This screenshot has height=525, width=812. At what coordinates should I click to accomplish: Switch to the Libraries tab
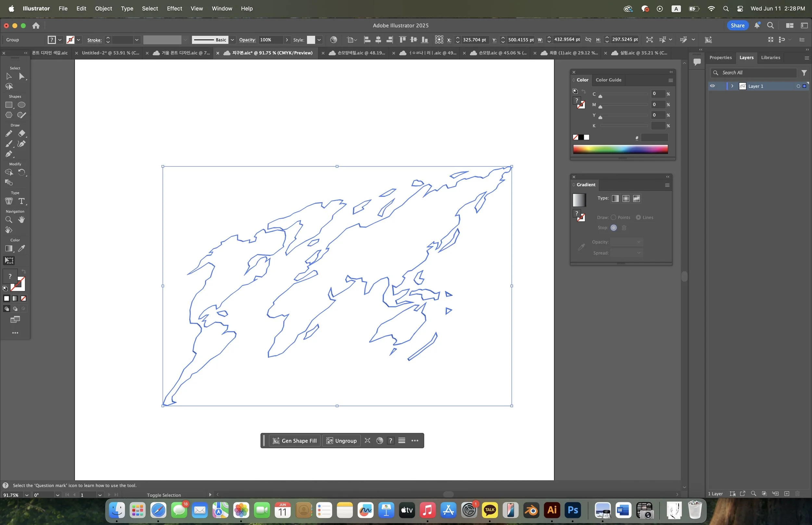(x=770, y=58)
